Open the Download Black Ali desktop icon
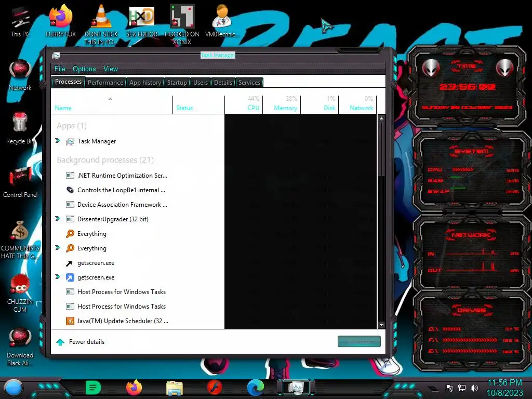 pyautogui.click(x=20, y=347)
